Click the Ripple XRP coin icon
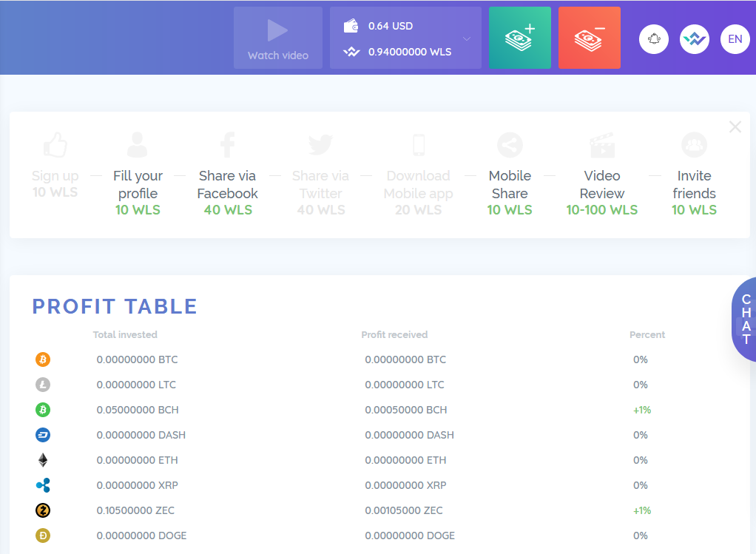This screenshot has width=756, height=554. [x=43, y=485]
